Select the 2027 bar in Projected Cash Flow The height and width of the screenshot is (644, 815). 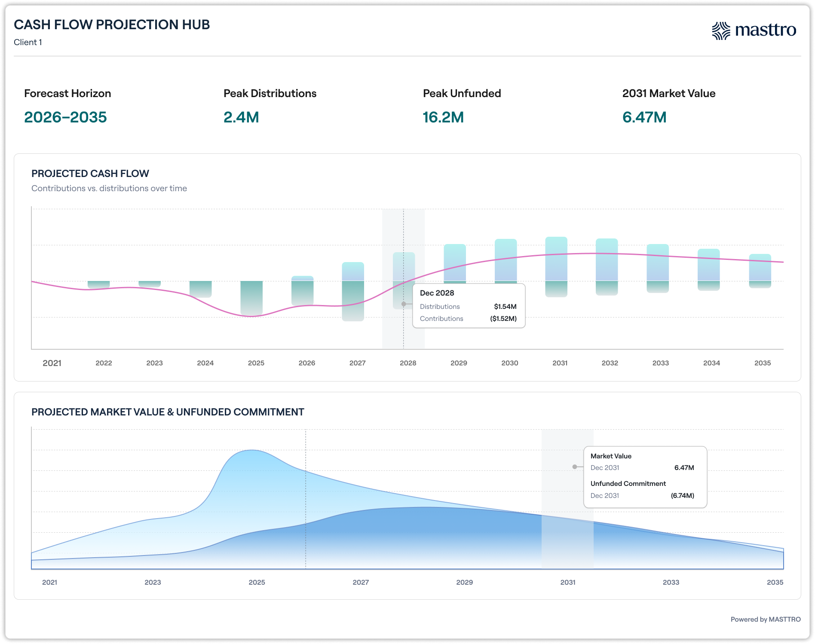coord(353,292)
